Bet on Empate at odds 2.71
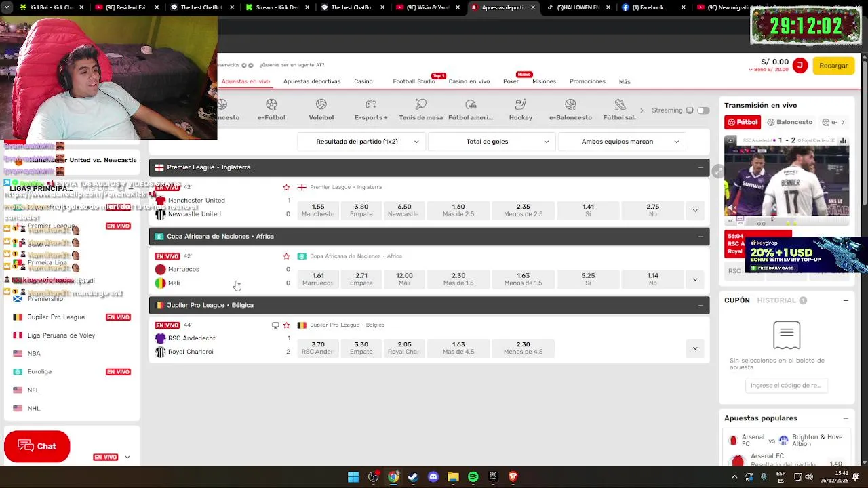The width and height of the screenshot is (868, 488). 361,279
